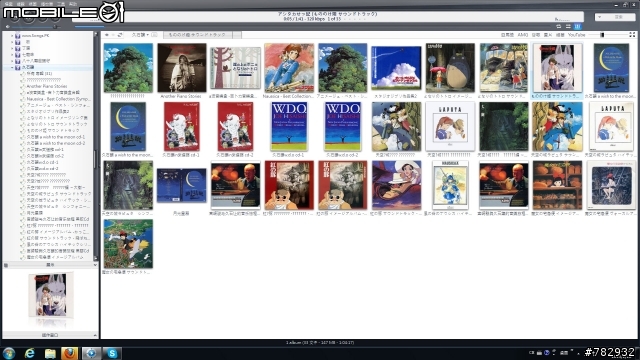Open the Totoro umbrella album cover
640x360 pixels.
pos(450,68)
